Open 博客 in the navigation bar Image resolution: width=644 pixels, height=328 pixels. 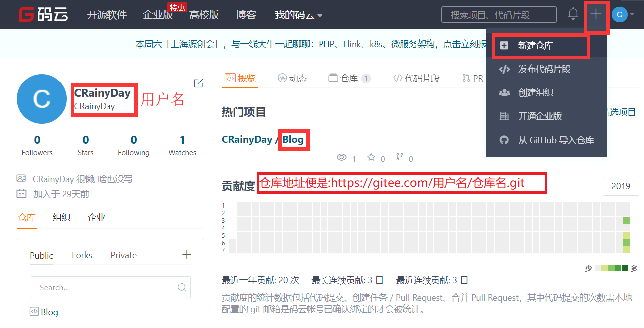click(x=246, y=15)
